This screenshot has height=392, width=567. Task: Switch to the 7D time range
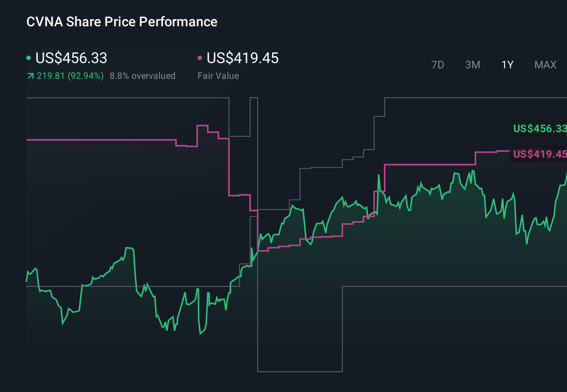(x=438, y=65)
